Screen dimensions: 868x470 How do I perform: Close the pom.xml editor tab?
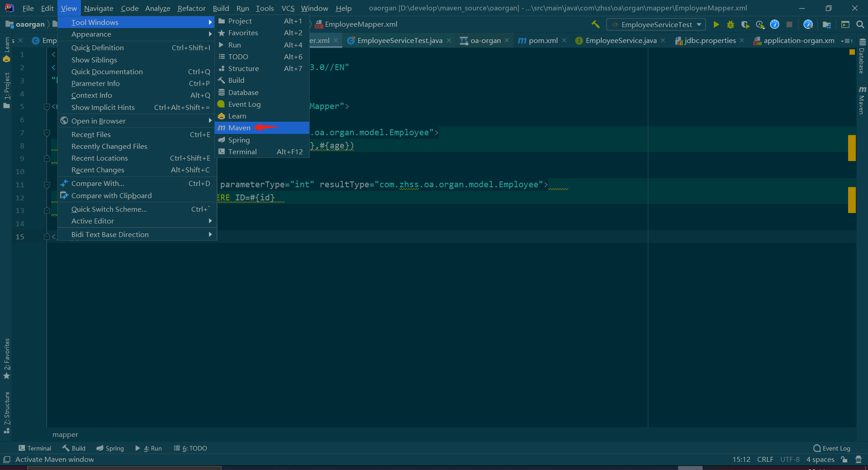[x=564, y=40]
